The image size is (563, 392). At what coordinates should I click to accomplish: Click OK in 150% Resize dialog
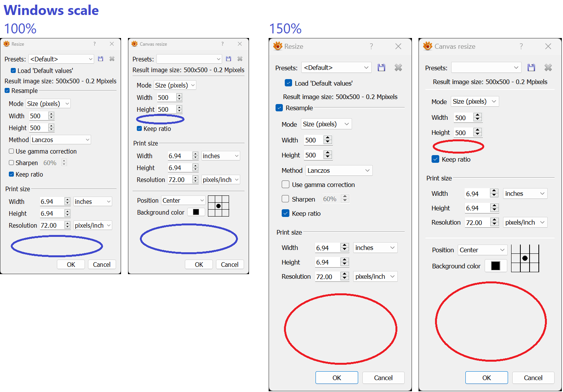click(337, 378)
